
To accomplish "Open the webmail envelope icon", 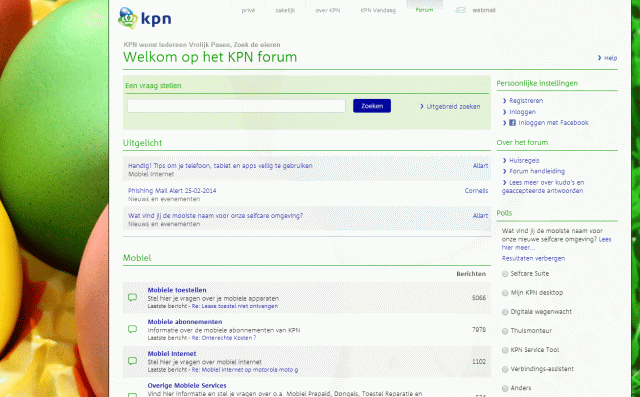I will (460, 10).
